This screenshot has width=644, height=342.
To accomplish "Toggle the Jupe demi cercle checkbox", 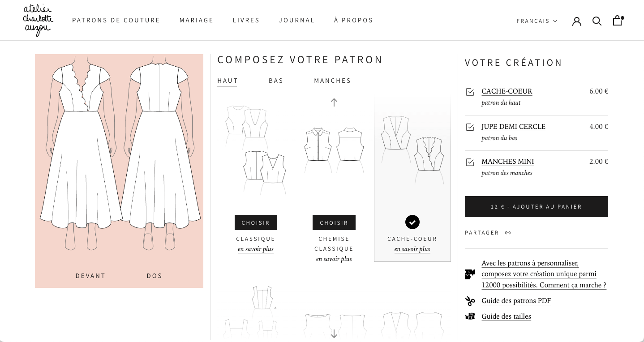I will coord(470,127).
